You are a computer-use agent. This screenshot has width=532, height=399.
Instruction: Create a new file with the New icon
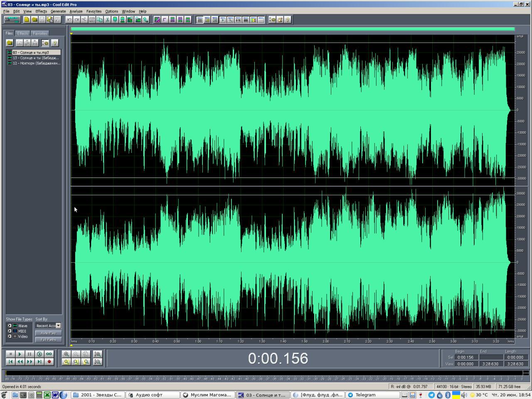27,20
